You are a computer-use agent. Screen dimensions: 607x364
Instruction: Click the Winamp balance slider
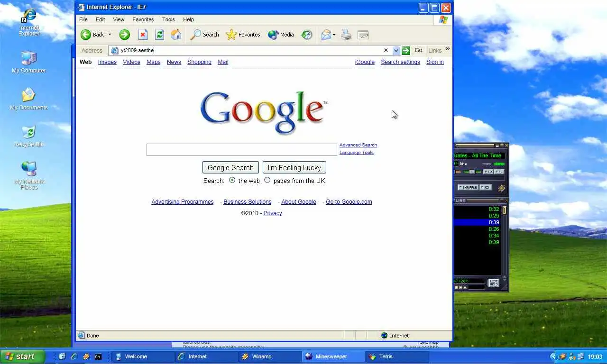pyautogui.click(x=472, y=172)
